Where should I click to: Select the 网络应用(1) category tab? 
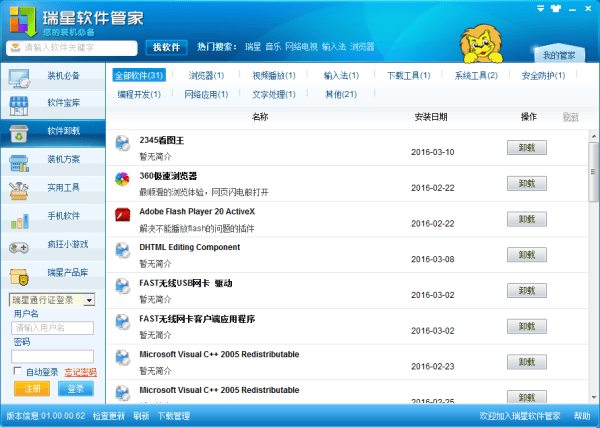206,94
